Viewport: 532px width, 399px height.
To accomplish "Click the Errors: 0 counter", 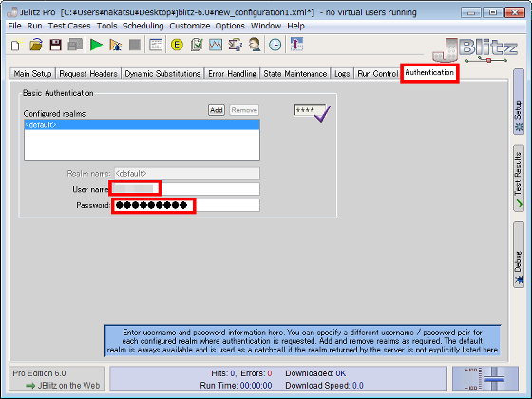I will (256, 373).
